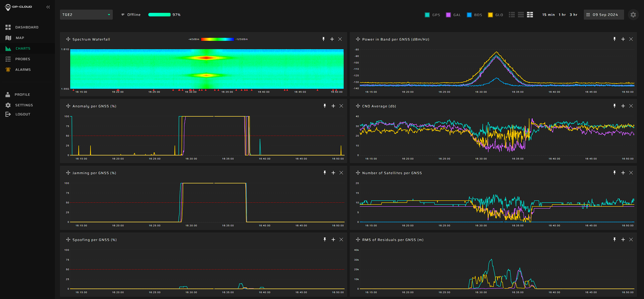The height and width of the screenshot is (299, 644).
Task: Open the date picker calendar icon
Action: coord(588,14)
